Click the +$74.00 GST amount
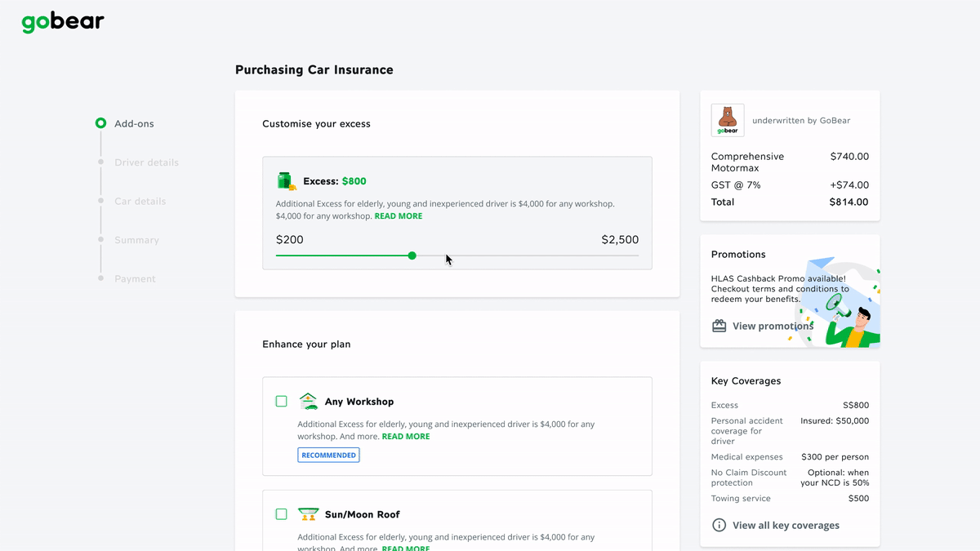This screenshot has width=980, height=551. click(848, 184)
